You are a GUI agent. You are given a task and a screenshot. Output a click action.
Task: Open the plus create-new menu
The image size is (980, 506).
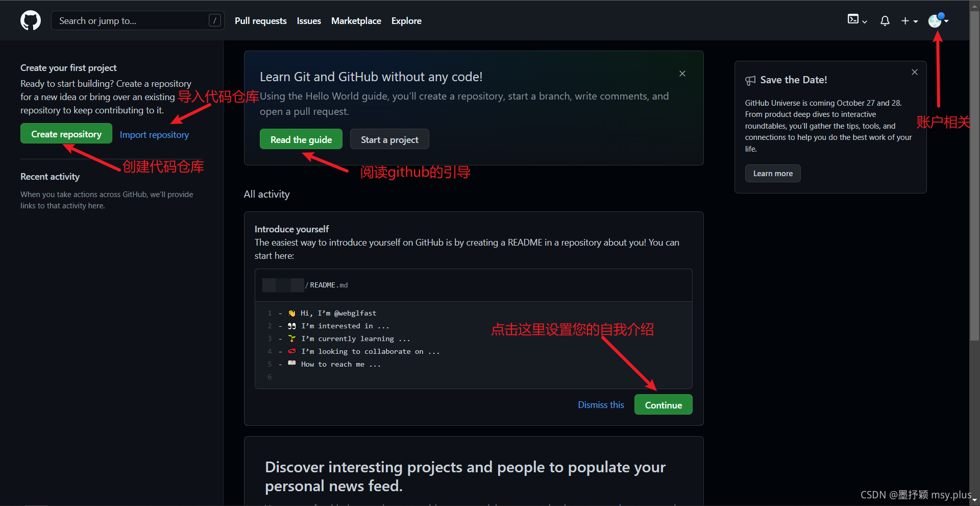pyautogui.click(x=910, y=21)
